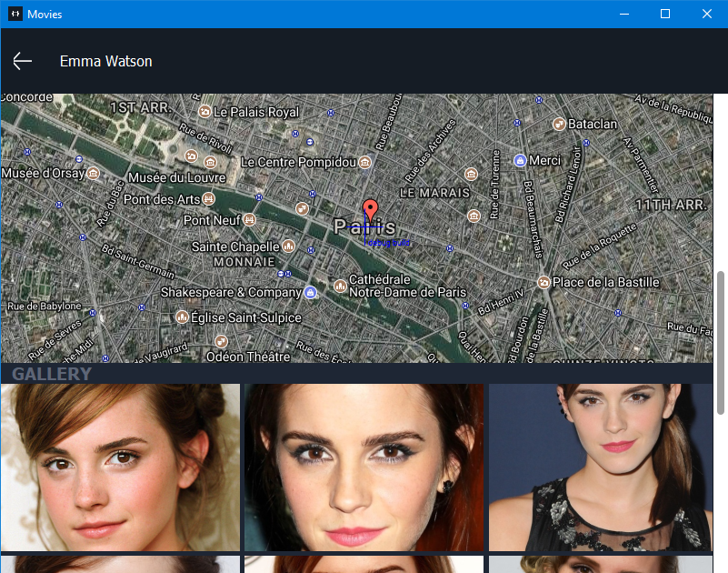Click the Musée d'Orsay museum marker
728x573 pixels.
(x=94, y=174)
